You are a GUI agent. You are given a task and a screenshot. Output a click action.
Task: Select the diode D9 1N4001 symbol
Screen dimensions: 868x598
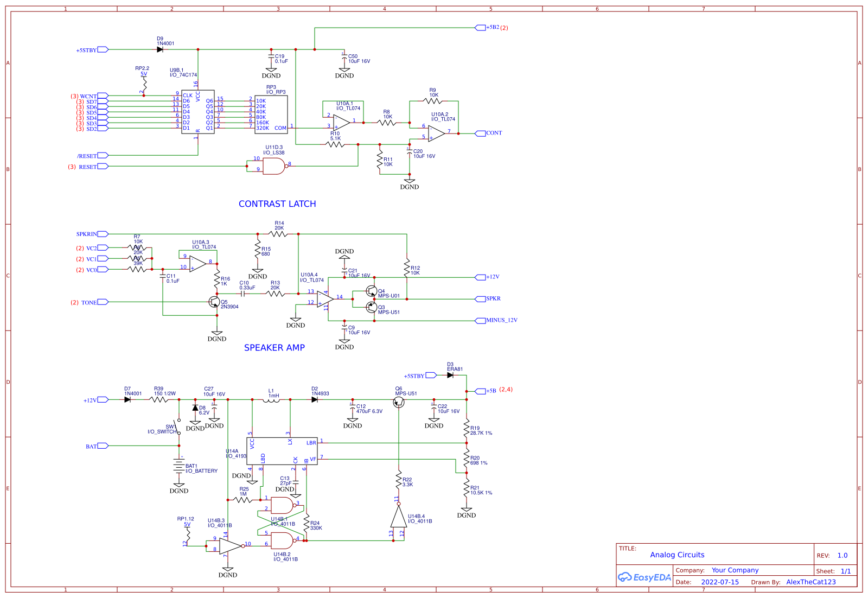coord(160,49)
